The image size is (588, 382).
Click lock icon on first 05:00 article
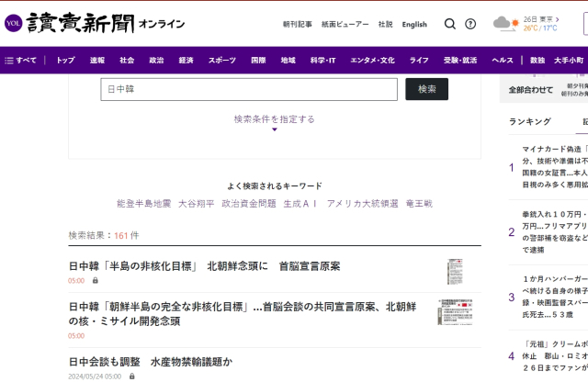[x=96, y=280]
